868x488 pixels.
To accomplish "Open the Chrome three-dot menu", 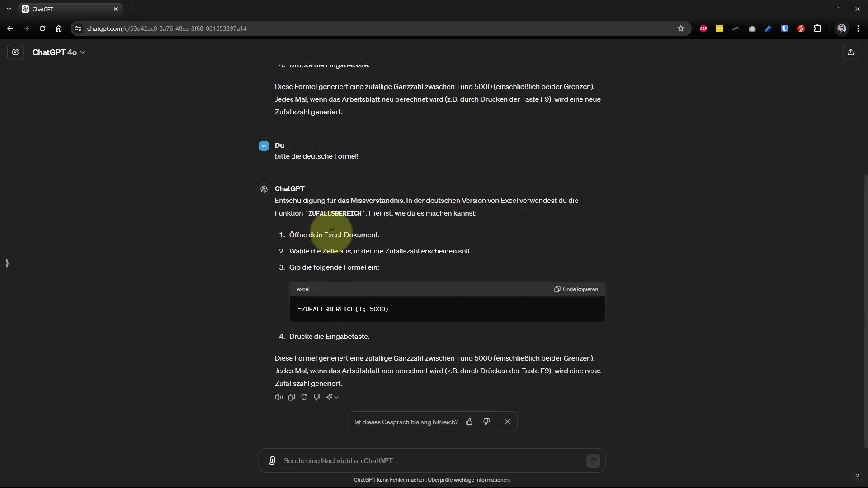I will pyautogui.click(x=858, y=28).
